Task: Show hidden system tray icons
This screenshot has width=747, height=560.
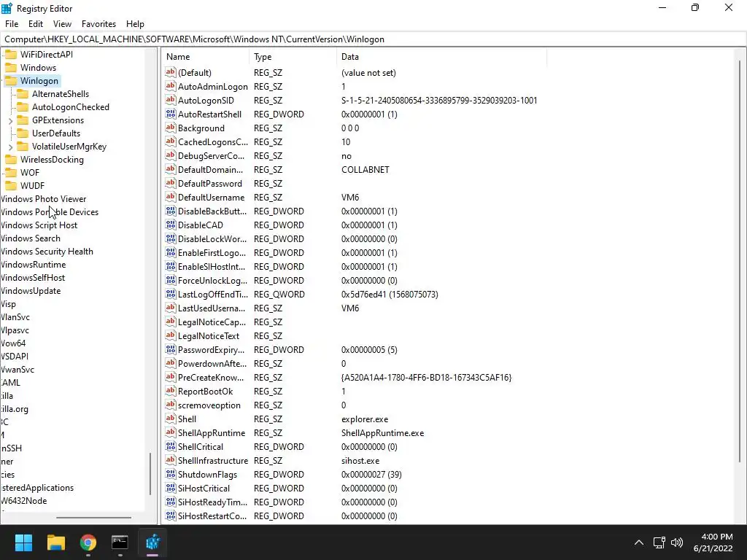Action: pyautogui.click(x=639, y=542)
